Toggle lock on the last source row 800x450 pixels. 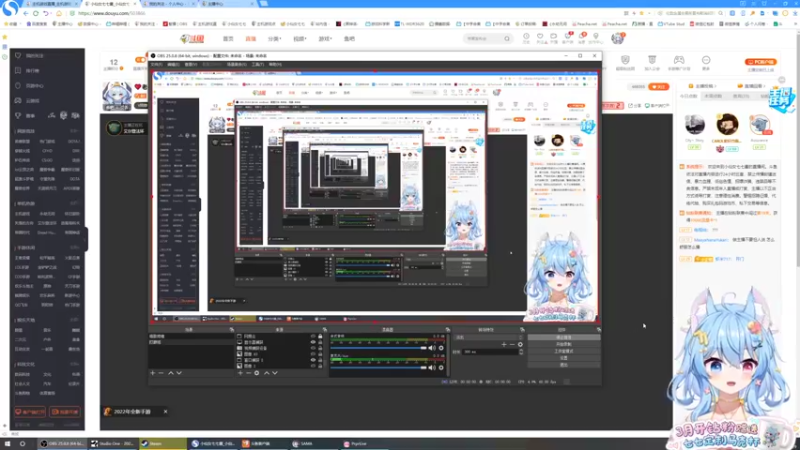[320, 366]
